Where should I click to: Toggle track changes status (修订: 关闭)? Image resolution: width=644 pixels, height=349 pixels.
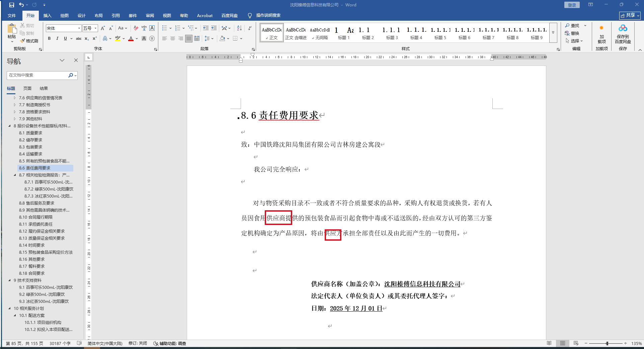tap(138, 343)
